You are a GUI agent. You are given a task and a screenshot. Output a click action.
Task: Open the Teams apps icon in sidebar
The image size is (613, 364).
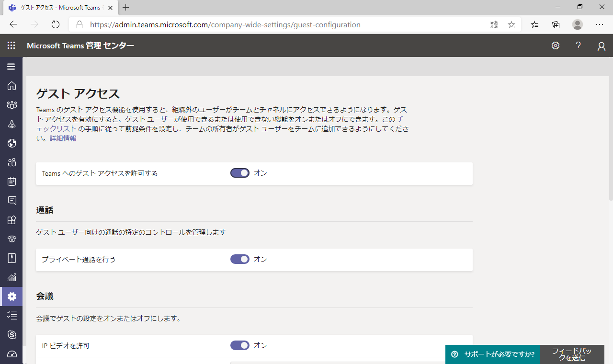pos(12,220)
